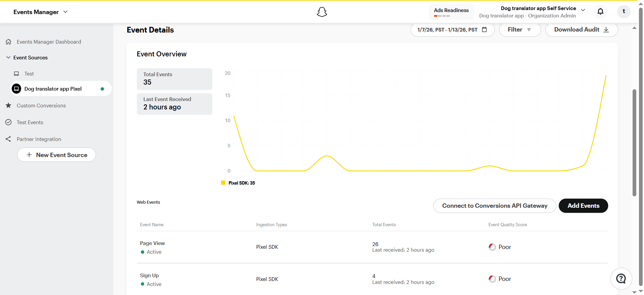This screenshot has width=644, height=295.
Task: Click the Ingestion Types column header
Action: [x=272, y=225]
